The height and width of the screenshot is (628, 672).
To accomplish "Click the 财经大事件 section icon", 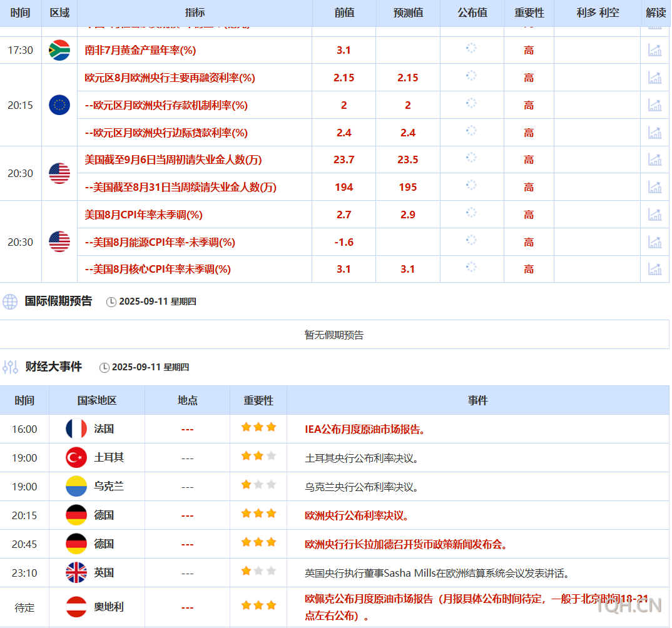I will pyautogui.click(x=9, y=367).
